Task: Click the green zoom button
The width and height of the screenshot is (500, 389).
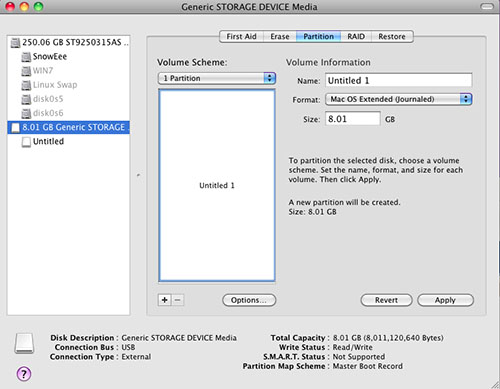Action: [x=39, y=6]
